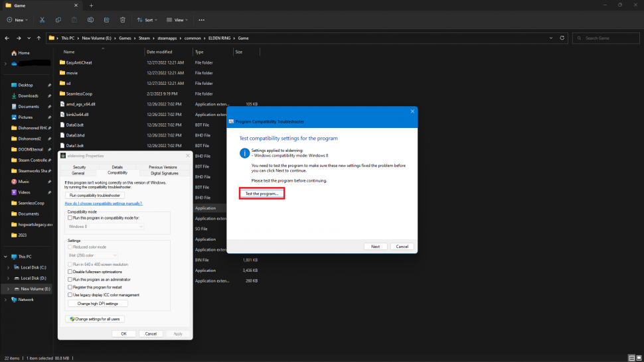
Task: Open the EasyAntiCheat folder in file list
Action: [x=78, y=62]
